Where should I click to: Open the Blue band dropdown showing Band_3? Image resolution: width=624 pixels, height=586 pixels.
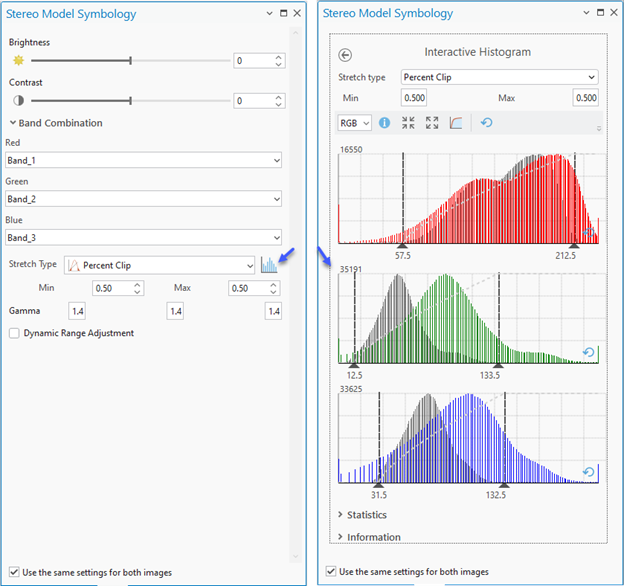pyautogui.click(x=143, y=237)
